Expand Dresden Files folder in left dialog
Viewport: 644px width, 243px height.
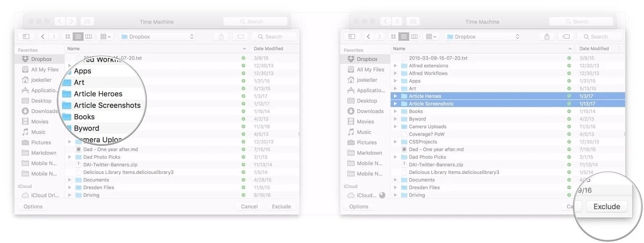tap(70, 187)
